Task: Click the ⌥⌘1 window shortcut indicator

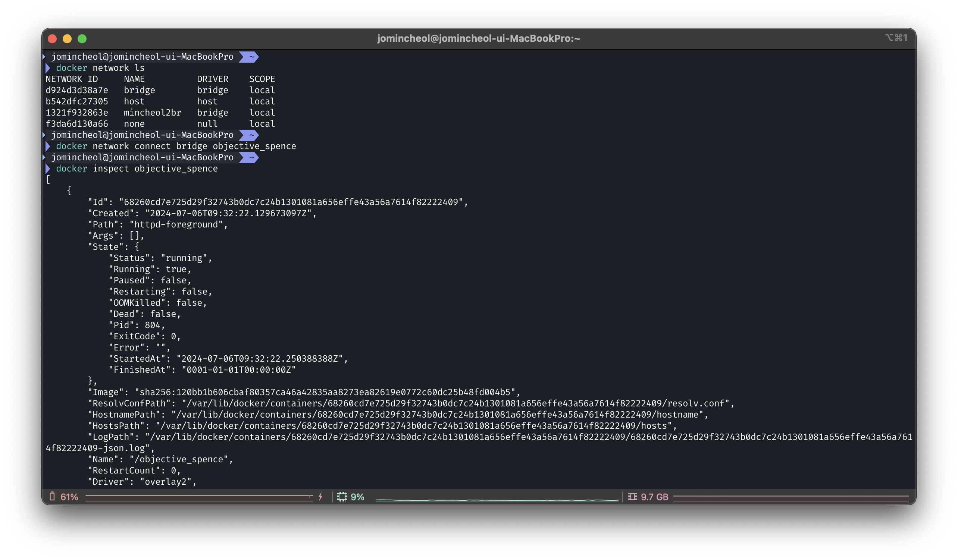Action: click(896, 38)
